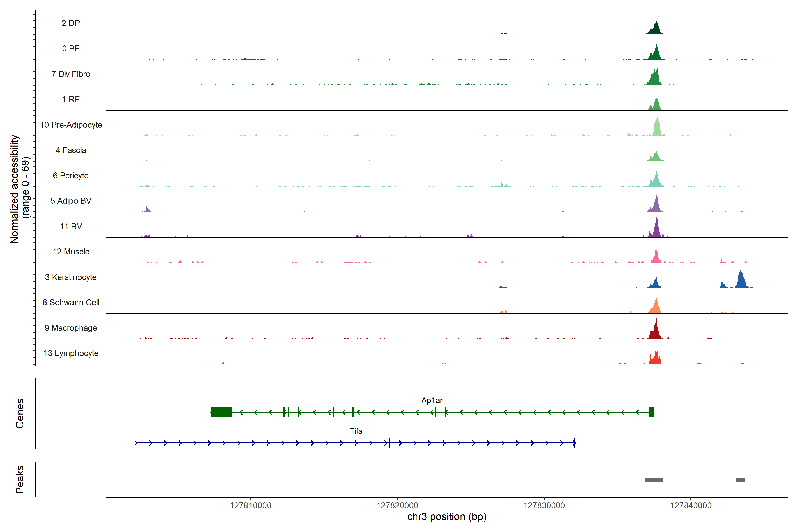Click the tall blue Keratinocyte peak at right
This screenshot has height=532, width=798.
(741, 280)
